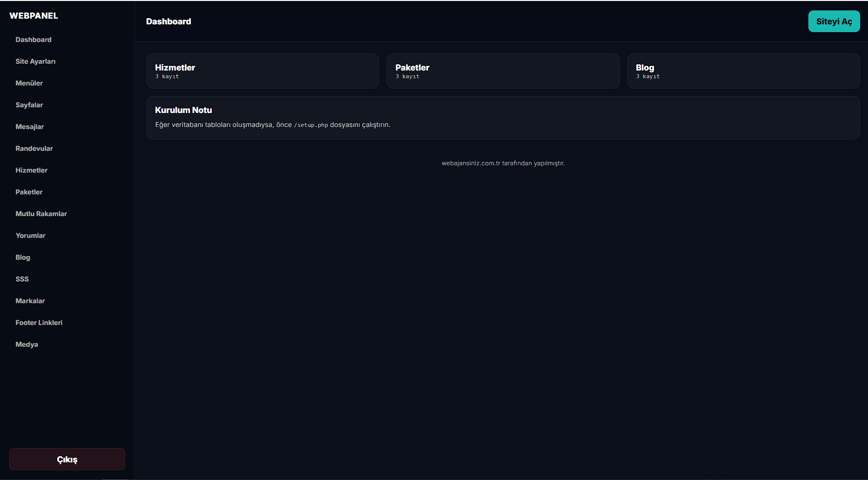
Task: Open Paketler from sidebar navigation
Action: (x=29, y=192)
